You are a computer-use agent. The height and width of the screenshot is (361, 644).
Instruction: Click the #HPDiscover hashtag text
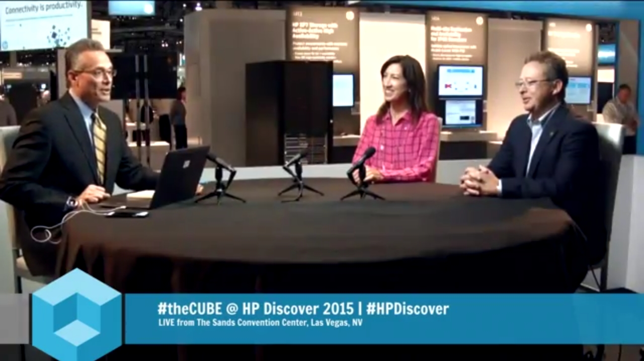(407, 309)
